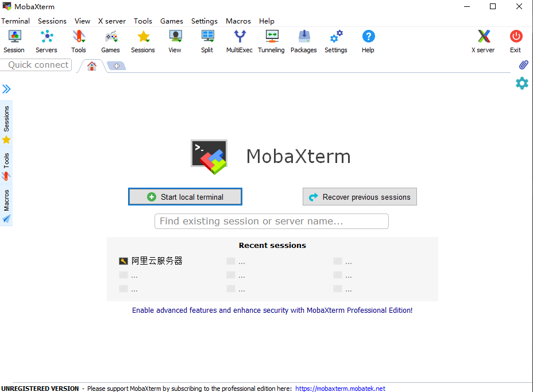
Task: Add a new tab with plus
Action: [x=117, y=66]
